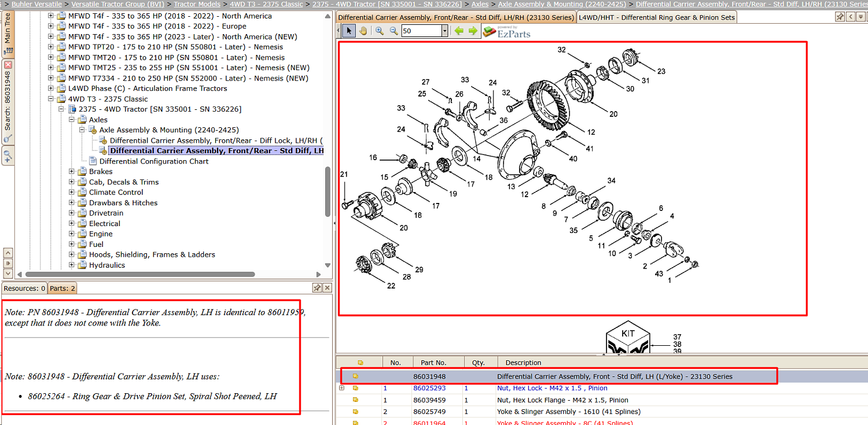This screenshot has width=868, height=425.
Task: Select the Fuel folder in tree
Action: (x=96, y=245)
